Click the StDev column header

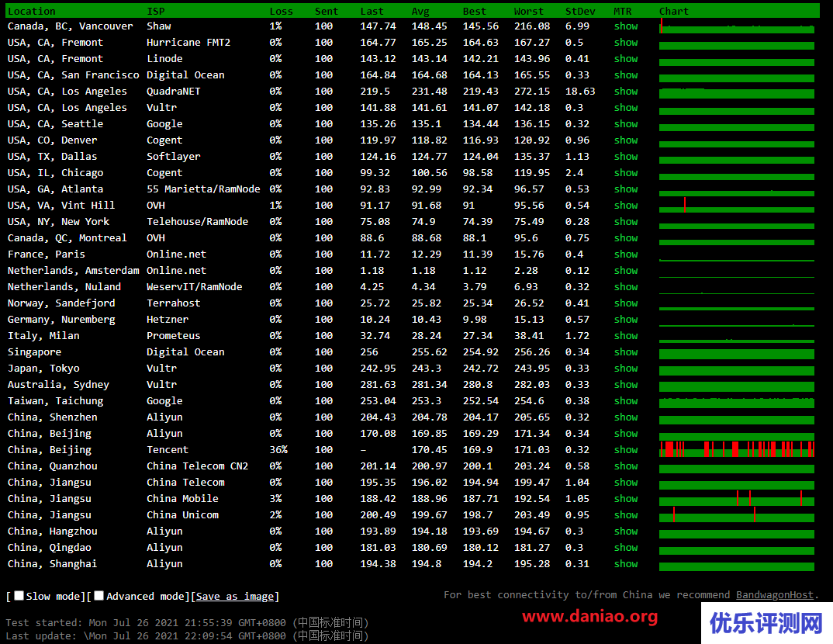(580, 11)
